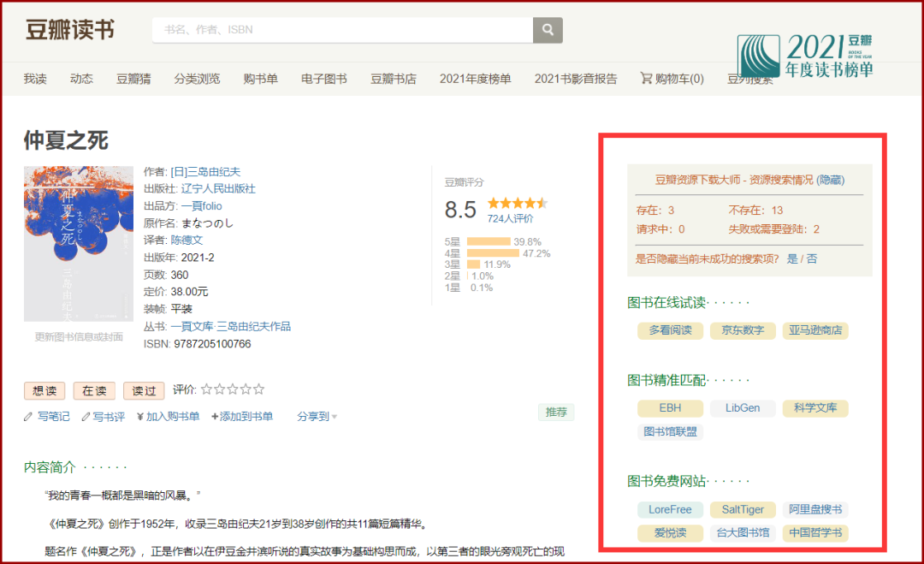Open 亚马逊商店 online preview
This screenshot has width=924, height=564.
click(815, 330)
